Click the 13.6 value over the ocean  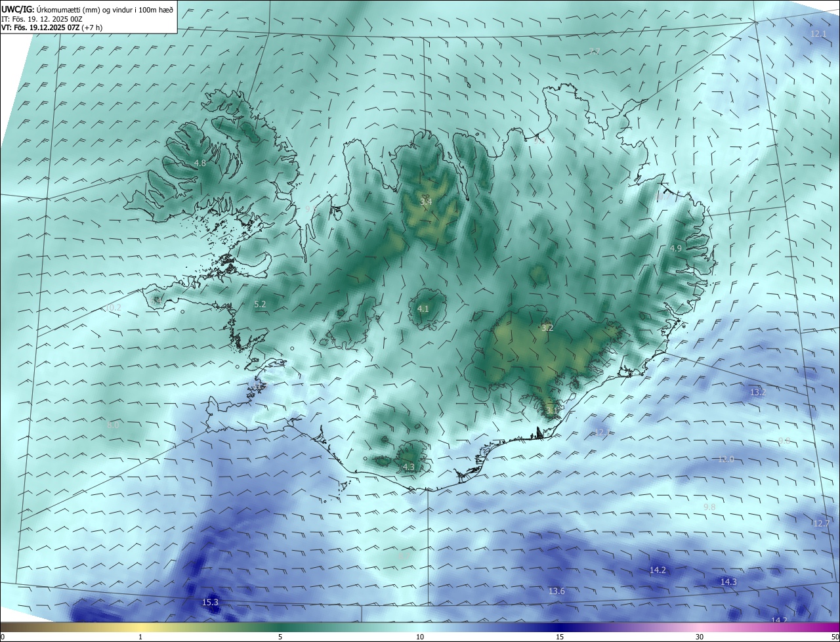556,591
